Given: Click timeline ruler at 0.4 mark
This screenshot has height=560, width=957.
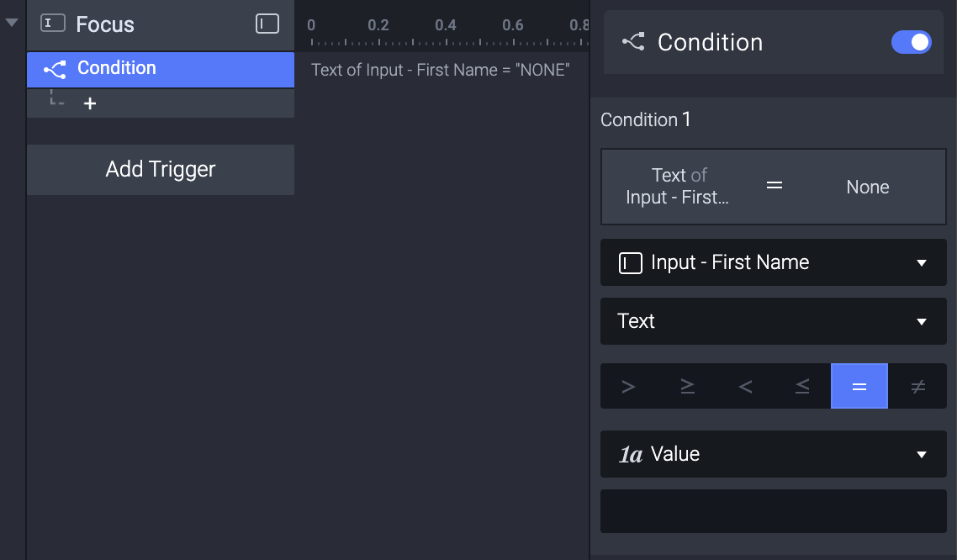Looking at the screenshot, I should coord(446,25).
